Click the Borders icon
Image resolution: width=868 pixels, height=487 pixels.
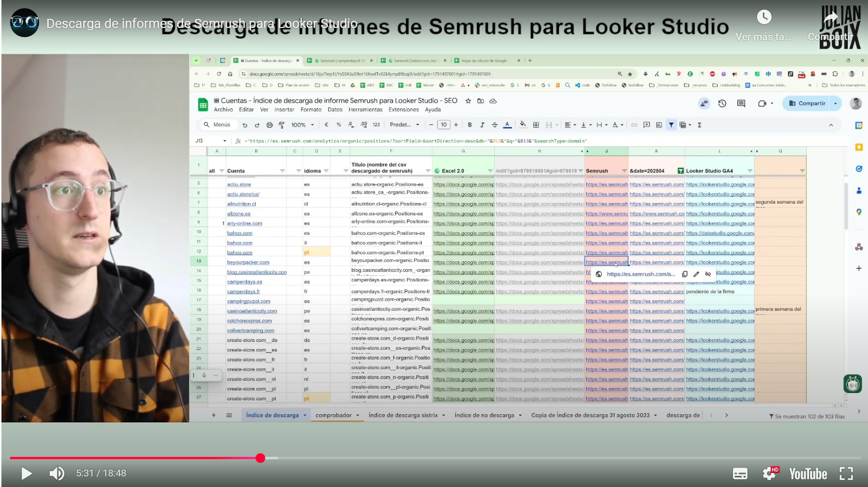[x=536, y=125]
